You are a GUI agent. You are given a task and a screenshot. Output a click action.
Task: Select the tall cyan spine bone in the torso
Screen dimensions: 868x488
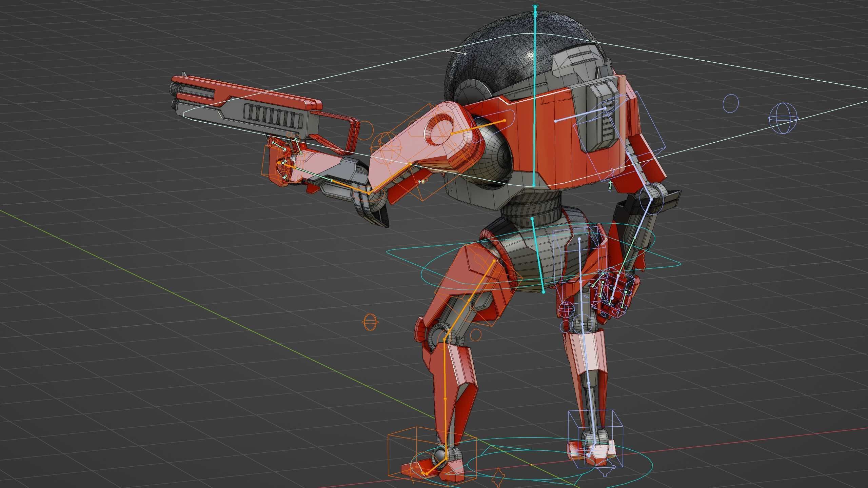click(535, 98)
